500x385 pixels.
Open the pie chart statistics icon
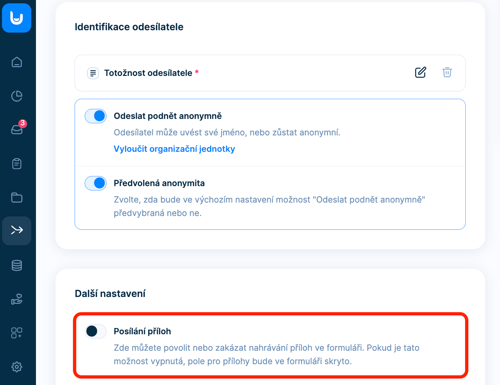(x=17, y=96)
